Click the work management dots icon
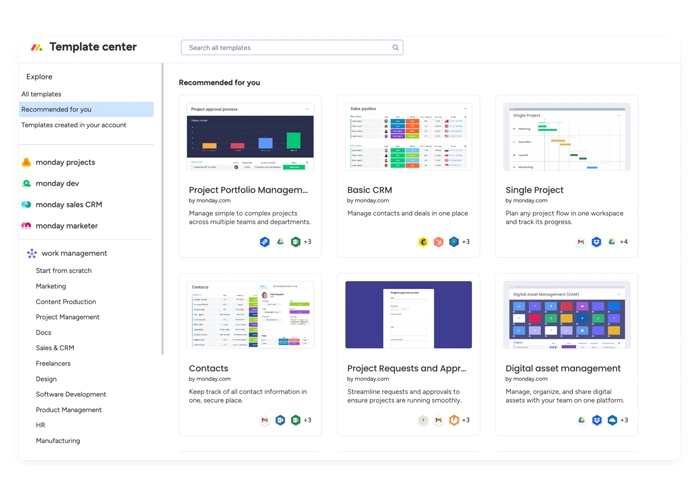 tap(32, 254)
